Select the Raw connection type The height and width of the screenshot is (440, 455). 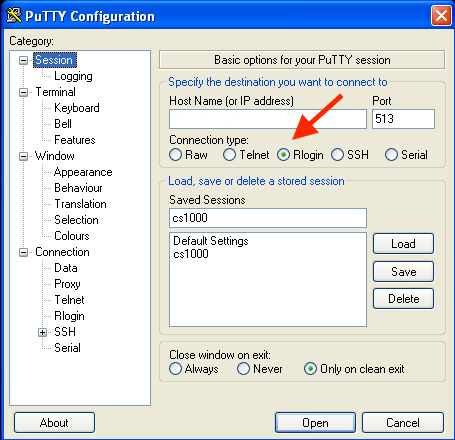[x=175, y=155]
